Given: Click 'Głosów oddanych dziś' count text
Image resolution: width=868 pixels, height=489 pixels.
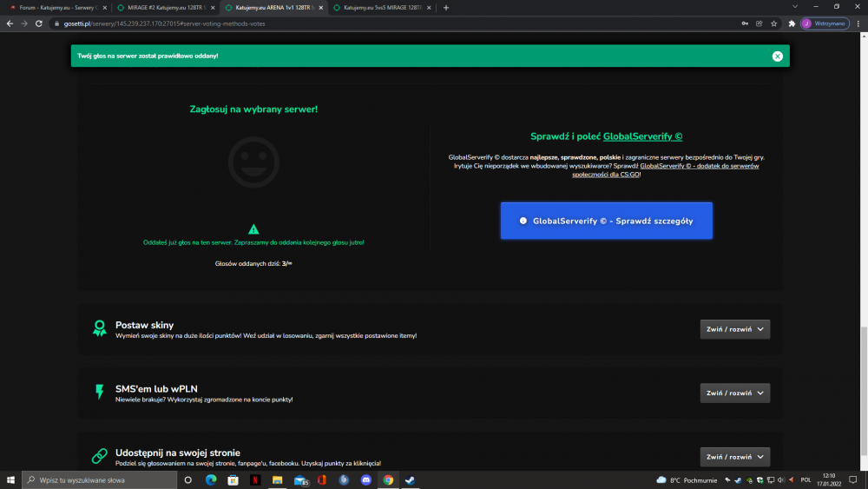Looking at the screenshot, I should 253,263.
